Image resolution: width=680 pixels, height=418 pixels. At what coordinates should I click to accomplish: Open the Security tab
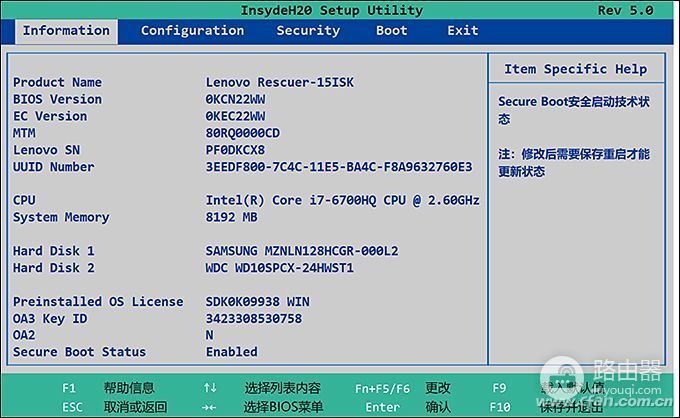(x=308, y=30)
